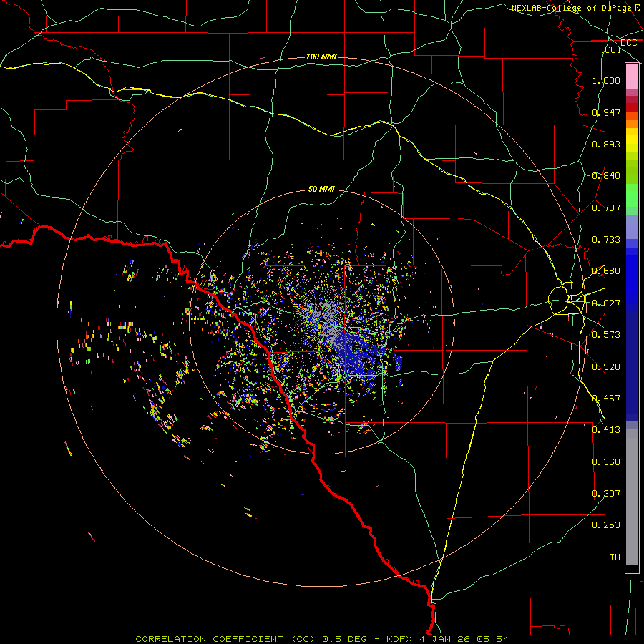Select the 0.680 scale value
644x644 pixels.
(x=606, y=271)
